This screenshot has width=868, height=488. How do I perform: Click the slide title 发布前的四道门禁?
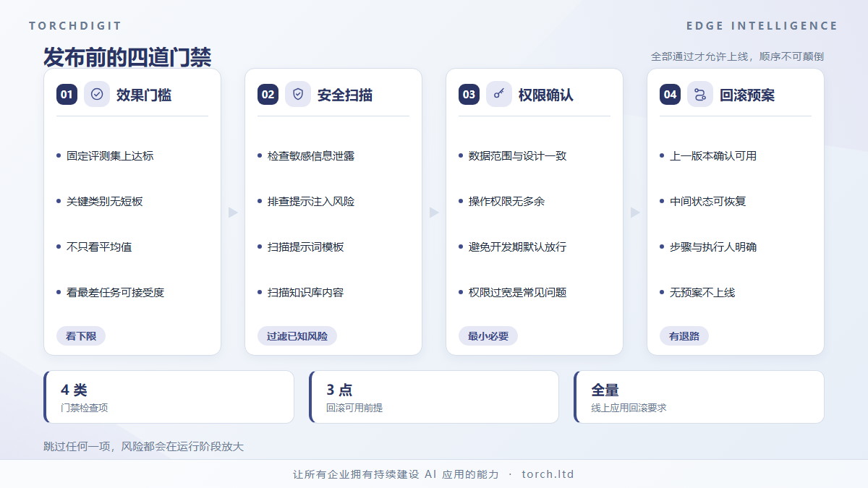click(127, 57)
